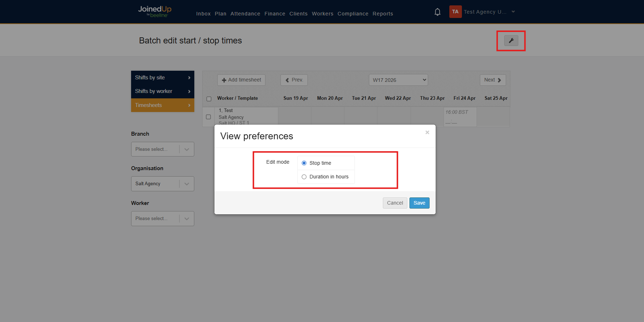Click the TA user avatar
Screen dimensions: 644x322
click(x=455, y=11)
